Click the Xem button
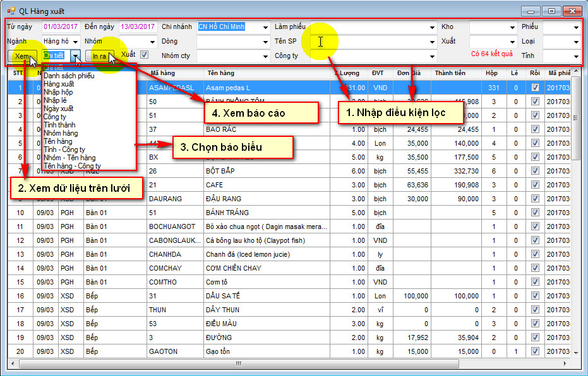The width and height of the screenshot is (588, 376). [x=22, y=56]
